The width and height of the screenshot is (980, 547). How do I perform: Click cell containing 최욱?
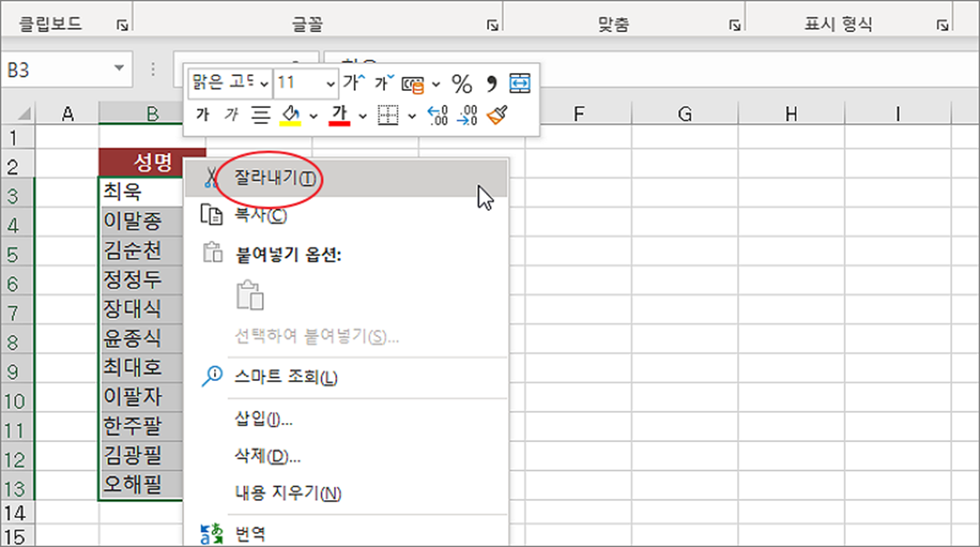coord(142,191)
